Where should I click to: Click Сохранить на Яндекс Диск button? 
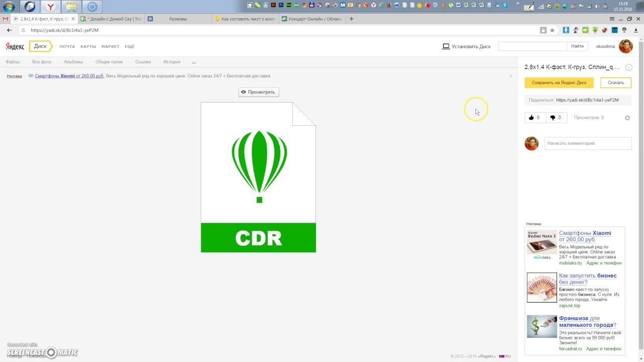559,82
